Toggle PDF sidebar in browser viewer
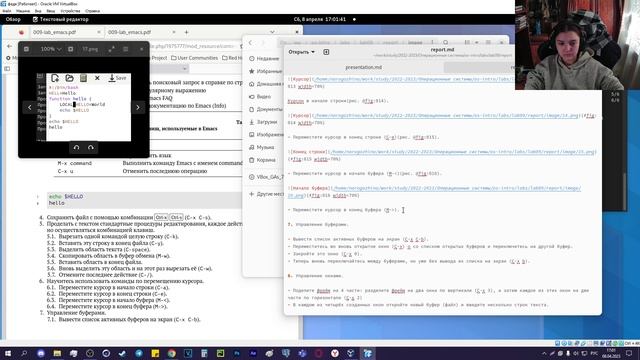The image size is (640, 360). (7, 68)
